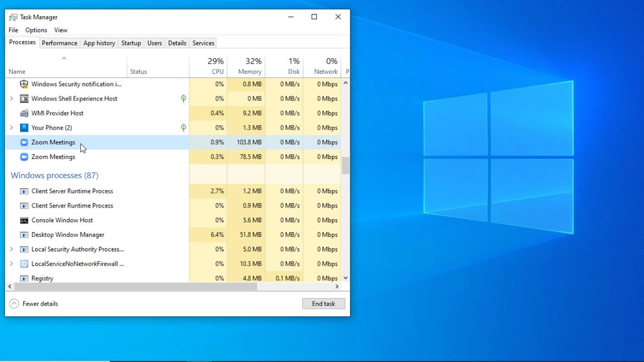Click the Name column header
Viewport: 644px width, 362px height.
[66, 66]
